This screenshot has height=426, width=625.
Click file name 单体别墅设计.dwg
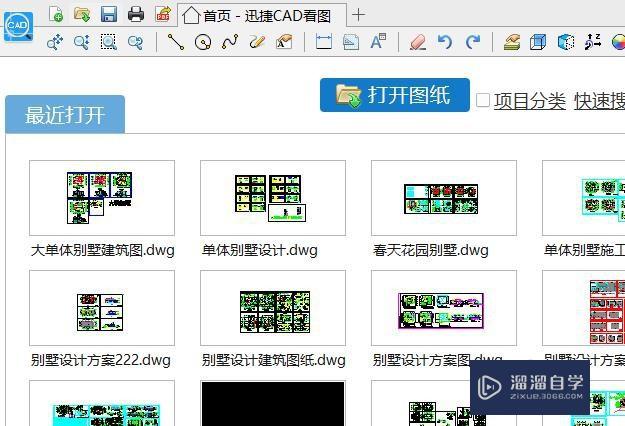(260, 250)
